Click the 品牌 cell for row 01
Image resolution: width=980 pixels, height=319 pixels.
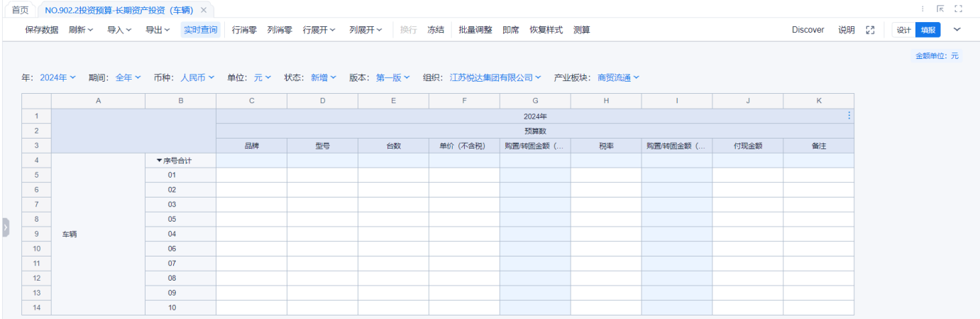pyautogui.click(x=251, y=175)
